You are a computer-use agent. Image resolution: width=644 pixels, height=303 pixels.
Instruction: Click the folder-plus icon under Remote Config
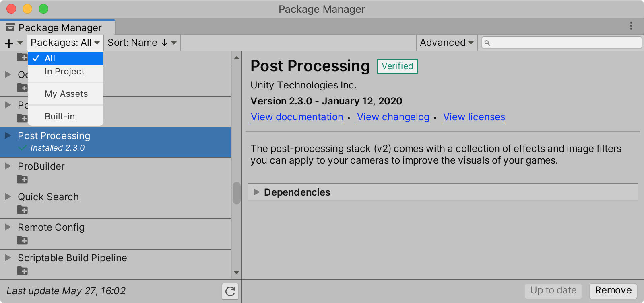point(23,240)
